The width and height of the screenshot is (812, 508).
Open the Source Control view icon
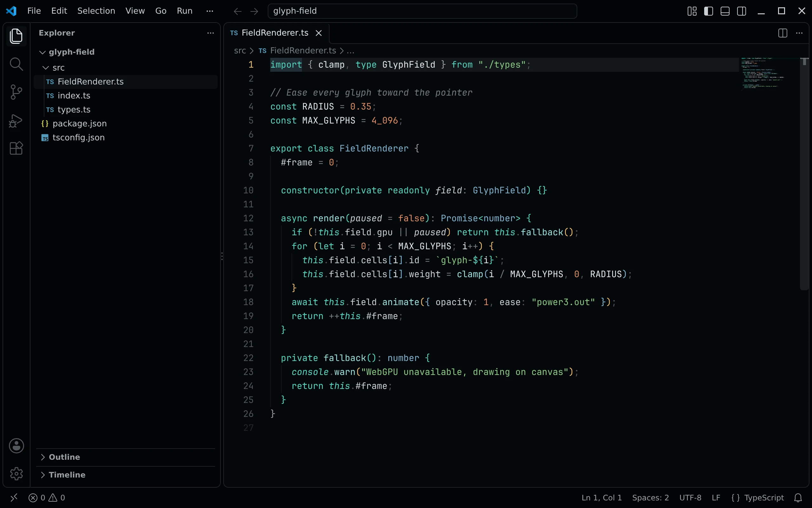point(16,92)
